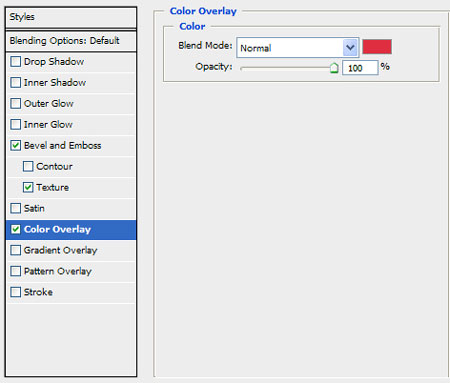Open the Texture sub-style label
This screenshot has height=383, width=450.
coord(53,187)
